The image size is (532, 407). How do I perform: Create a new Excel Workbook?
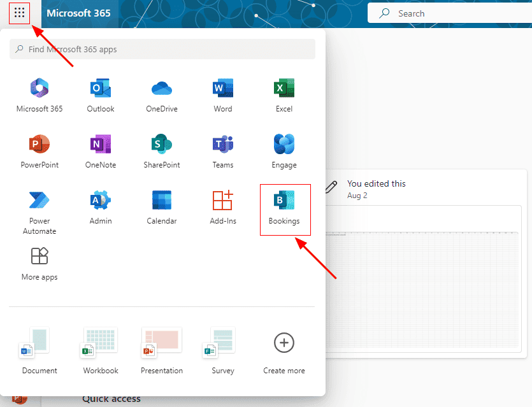101,350
